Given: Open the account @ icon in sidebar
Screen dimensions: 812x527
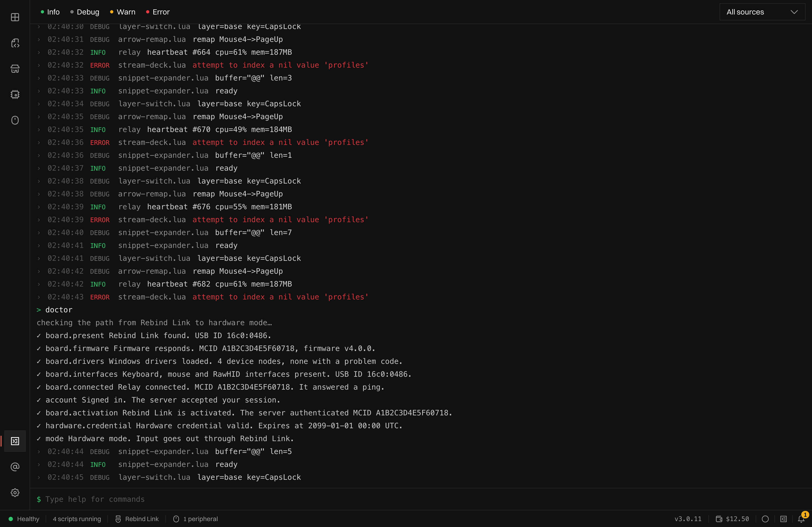Looking at the screenshot, I should pos(15,467).
